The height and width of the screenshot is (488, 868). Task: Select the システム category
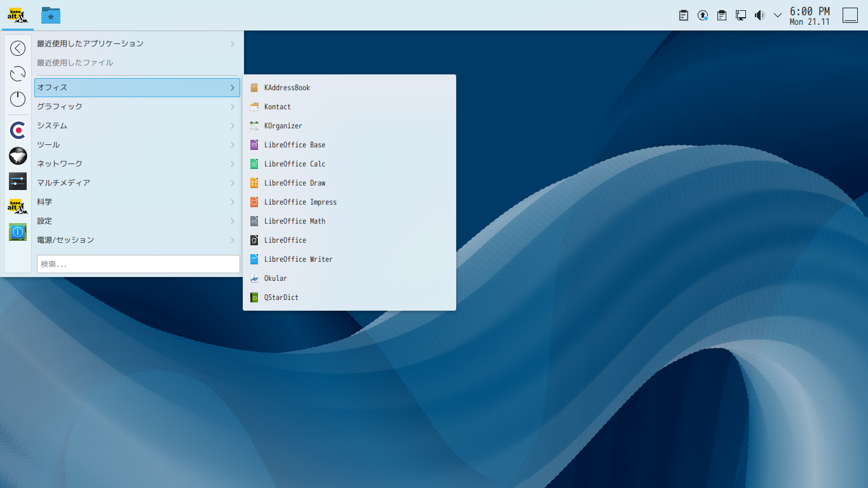[x=137, y=126]
